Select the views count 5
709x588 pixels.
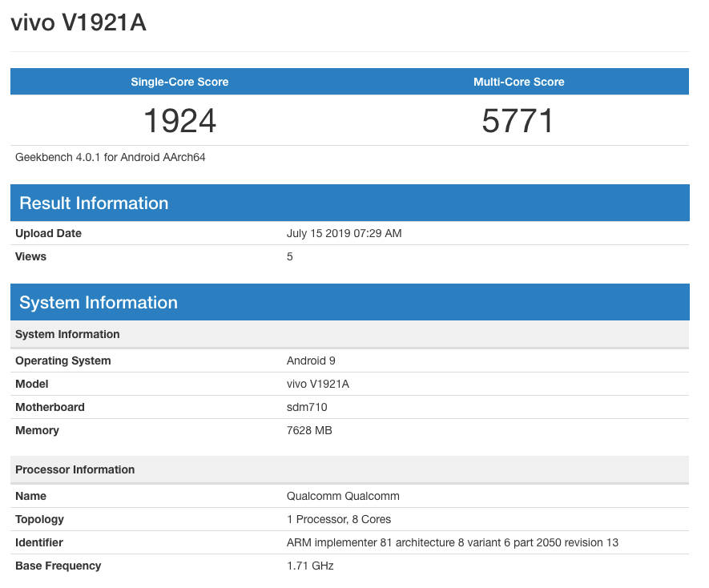(290, 256)
